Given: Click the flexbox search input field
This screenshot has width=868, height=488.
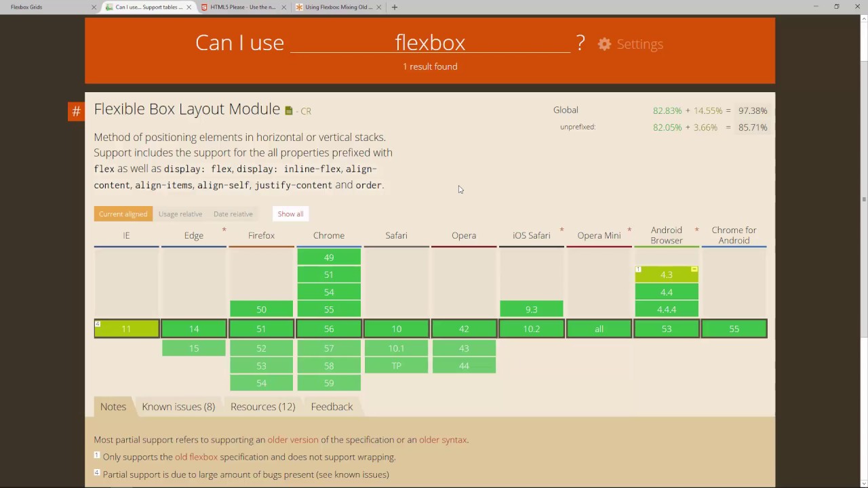Looking at the screenshot, I should click(x=430, y=43).
